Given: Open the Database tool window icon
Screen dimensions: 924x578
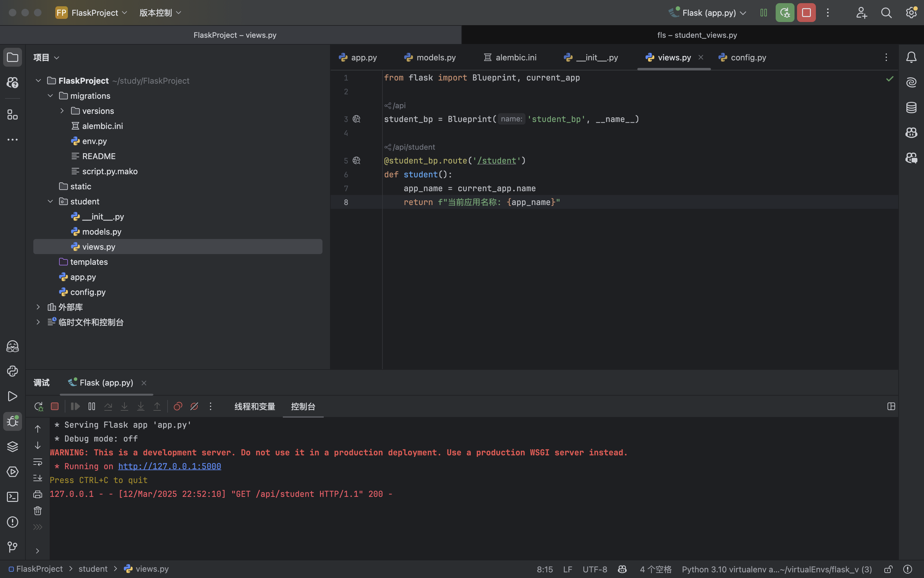Looking at the screenshot, I should pyautogui.click(x=911, y=108).
